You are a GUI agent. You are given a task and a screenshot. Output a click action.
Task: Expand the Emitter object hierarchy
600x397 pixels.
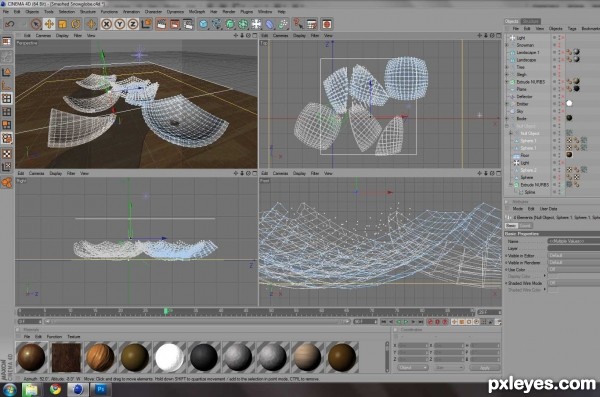508,104
